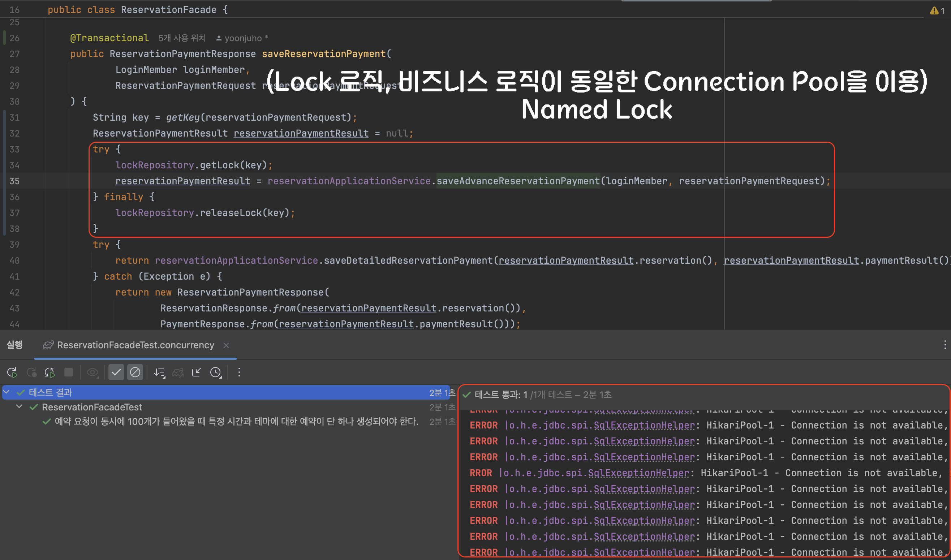Collapse the 테스트 결과 root node
The image size is (951, 560).
[7, 392]
